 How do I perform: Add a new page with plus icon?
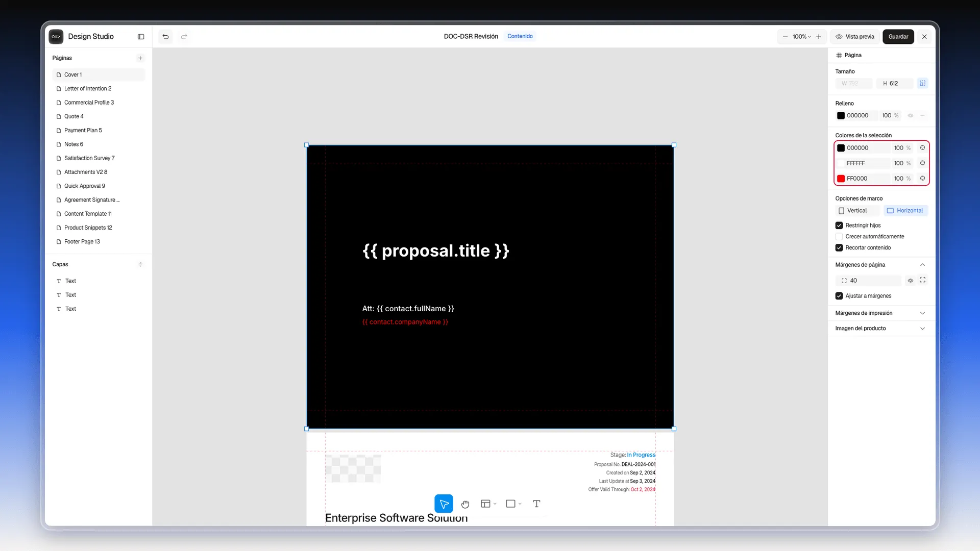140,58
